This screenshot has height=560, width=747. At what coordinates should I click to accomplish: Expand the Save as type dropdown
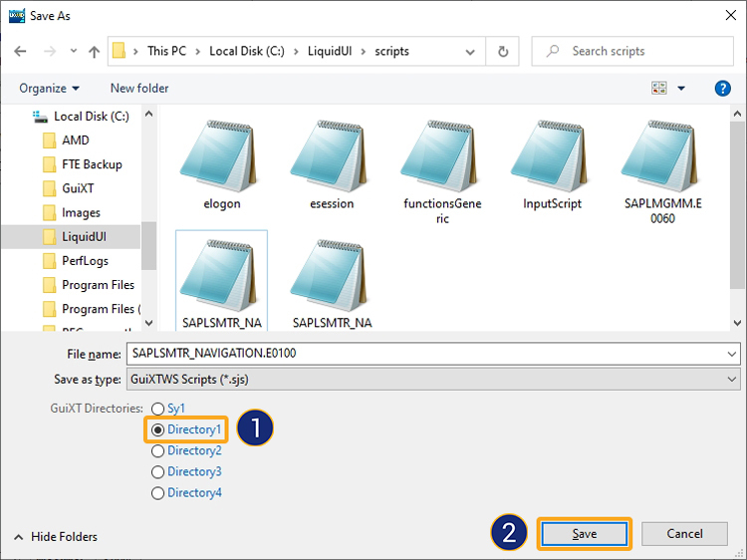coord(732,379)
